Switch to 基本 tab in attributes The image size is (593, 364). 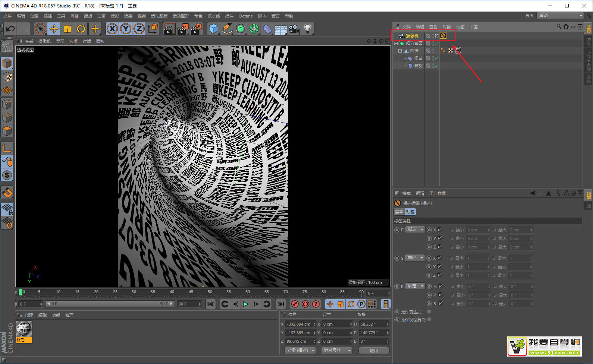click(399, 212)
